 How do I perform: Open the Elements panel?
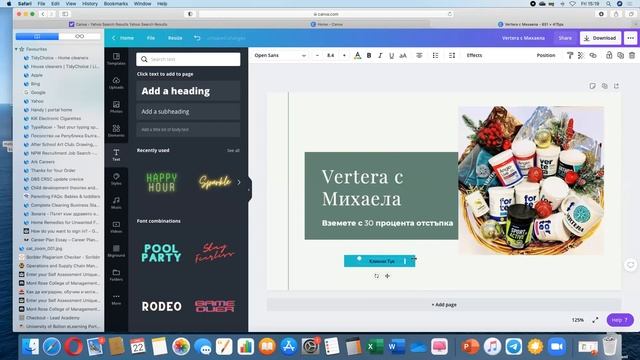tap(116, 131)
